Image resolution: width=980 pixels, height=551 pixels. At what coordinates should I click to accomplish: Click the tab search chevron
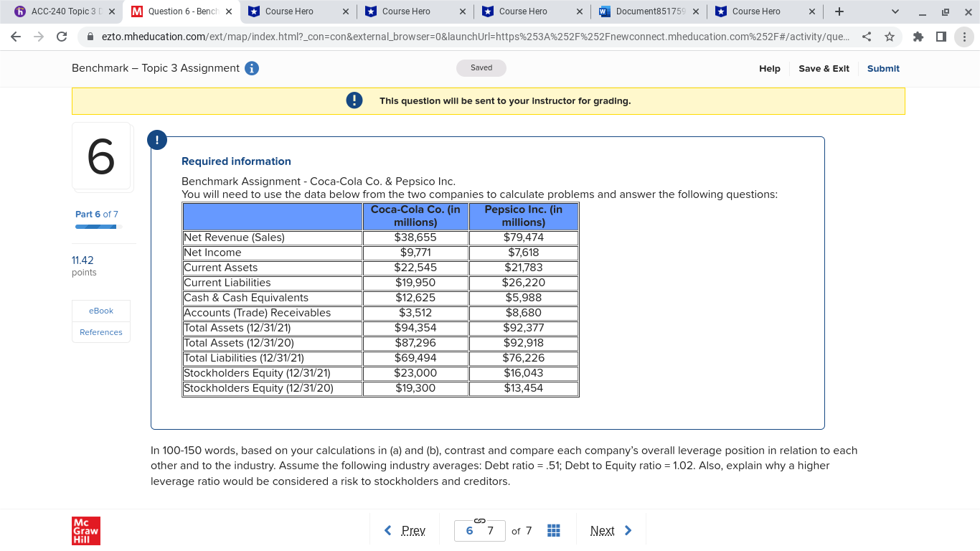895,11
